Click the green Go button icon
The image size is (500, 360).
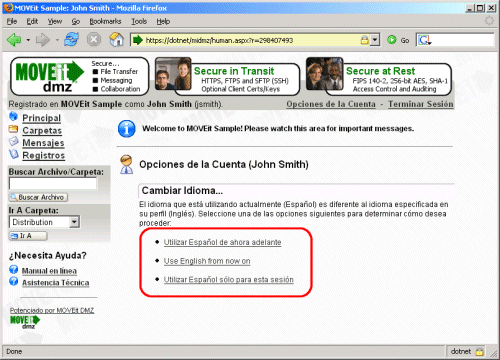[x=392, y=40]
